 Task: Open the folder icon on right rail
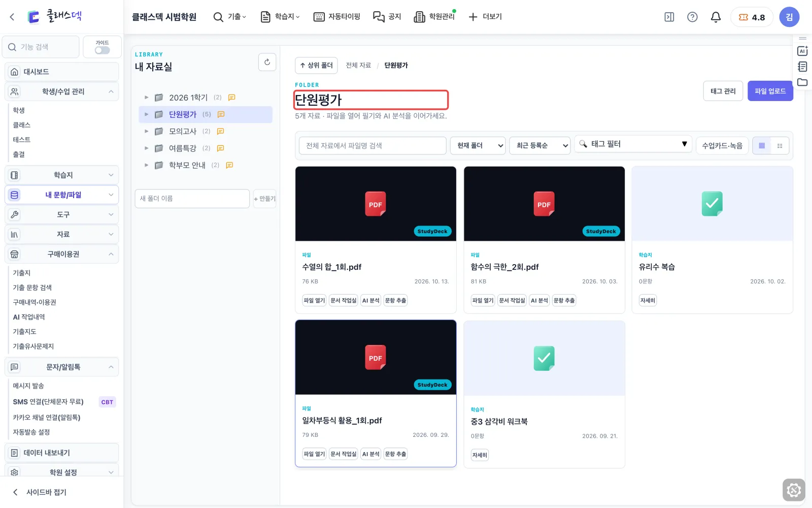coord(802,82)
